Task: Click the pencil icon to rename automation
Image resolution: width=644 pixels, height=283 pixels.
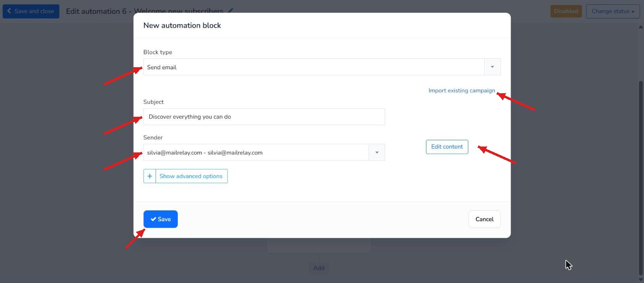Action: click(x=231, y=11)
